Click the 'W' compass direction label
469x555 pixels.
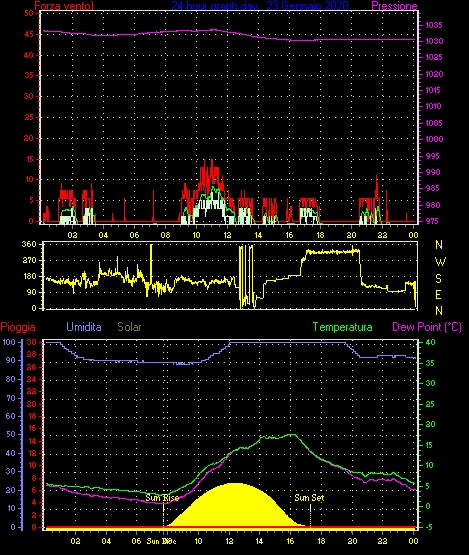pos(440,262)
